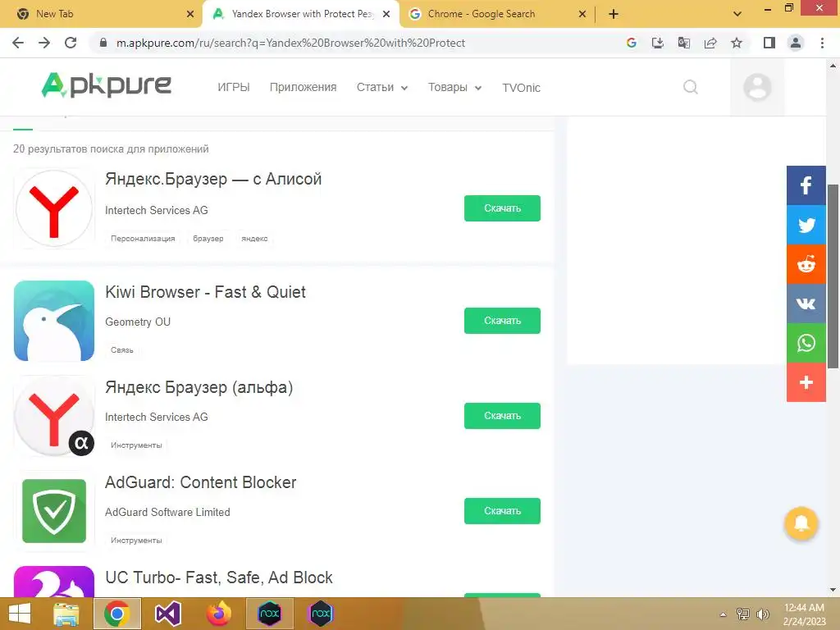Open more sharing options plus button

pos(806,382)
